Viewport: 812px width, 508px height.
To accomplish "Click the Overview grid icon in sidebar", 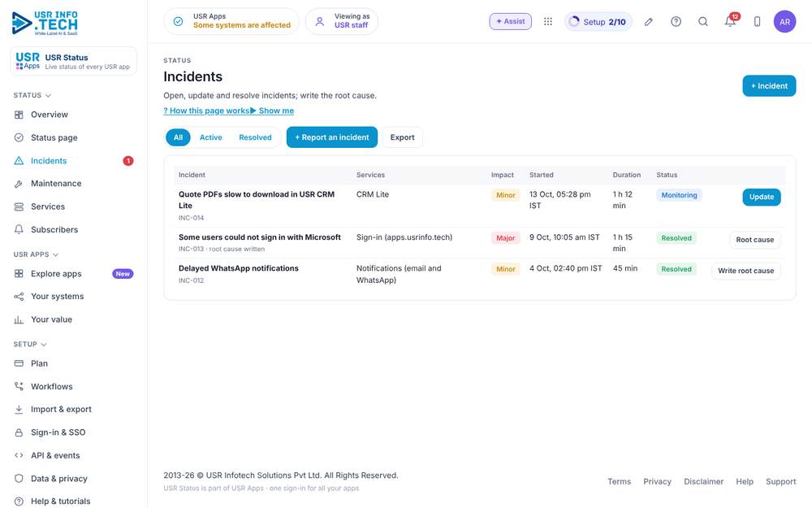I will [19, 115].
